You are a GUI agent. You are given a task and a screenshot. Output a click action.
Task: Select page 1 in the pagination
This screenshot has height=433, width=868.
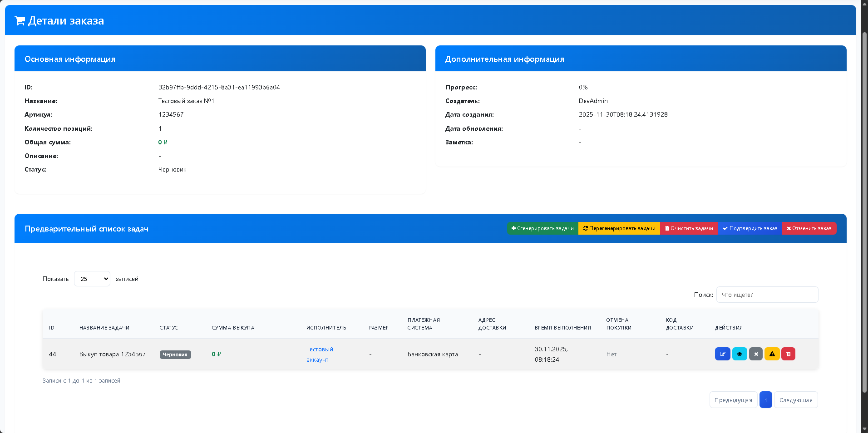[766, 400]
